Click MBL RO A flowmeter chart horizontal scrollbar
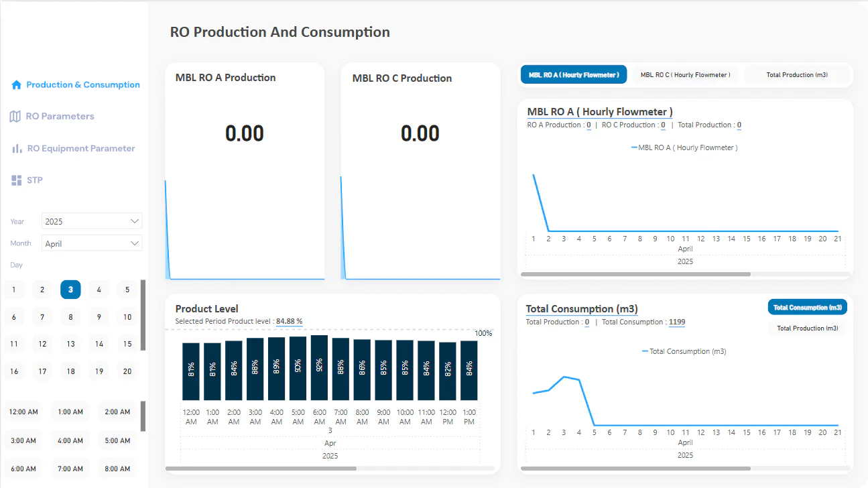The height and width of the screenshot is (488, 868). 635,274
